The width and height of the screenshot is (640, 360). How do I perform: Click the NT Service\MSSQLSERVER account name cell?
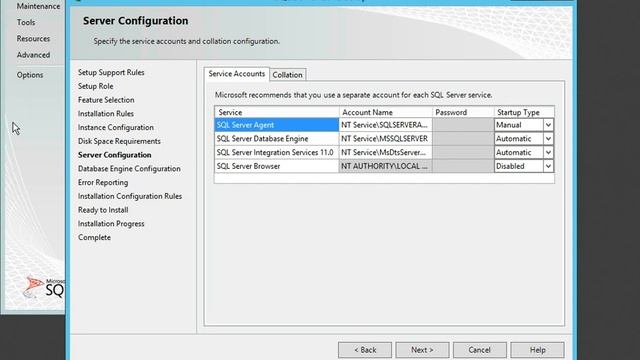click(x=385, y=139)
